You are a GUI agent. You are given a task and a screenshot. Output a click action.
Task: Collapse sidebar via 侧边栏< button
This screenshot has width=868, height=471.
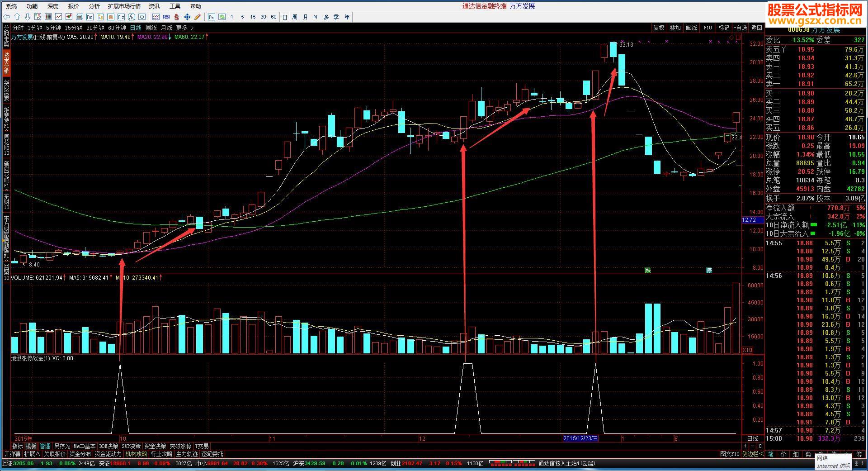tap(753, 454)
